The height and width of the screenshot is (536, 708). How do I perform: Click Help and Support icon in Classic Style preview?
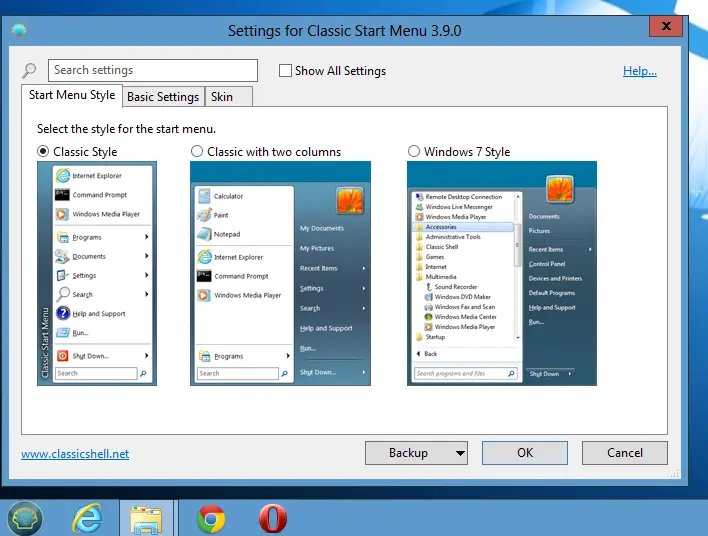pos(63,313)
